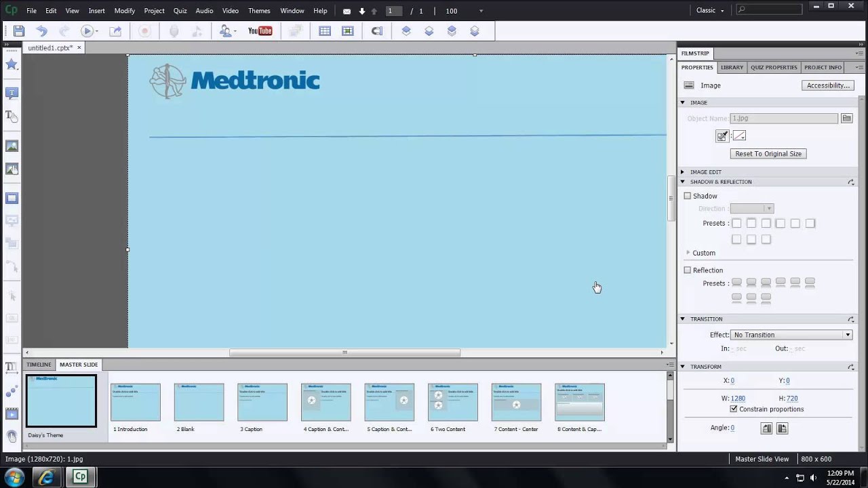Enable the Shadow checkbox
Viewport: 868px width, 488px height.
coord(688,196)
